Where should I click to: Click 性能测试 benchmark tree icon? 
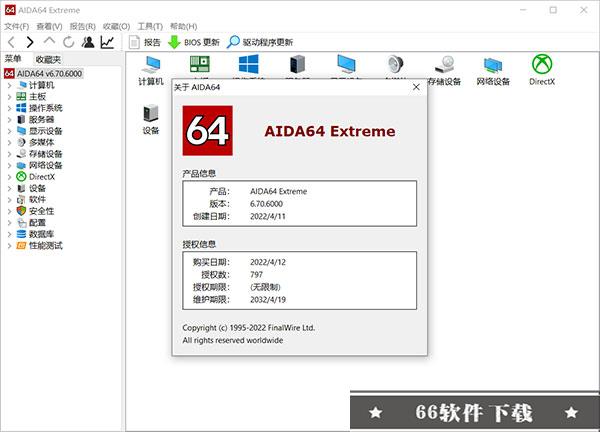pos(21,246)
